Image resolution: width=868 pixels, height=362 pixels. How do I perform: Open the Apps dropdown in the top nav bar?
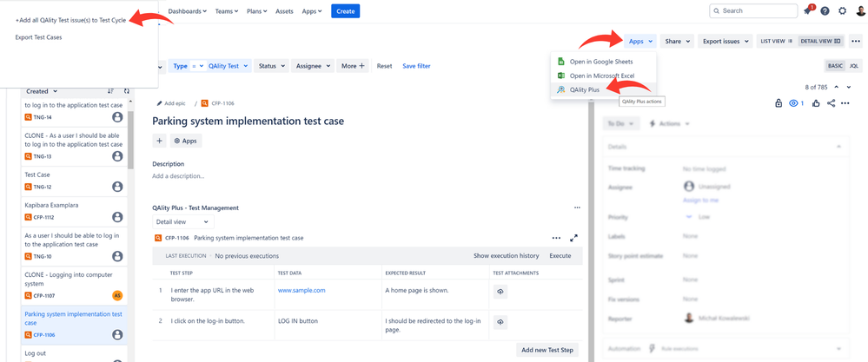(x=312, y=11)
